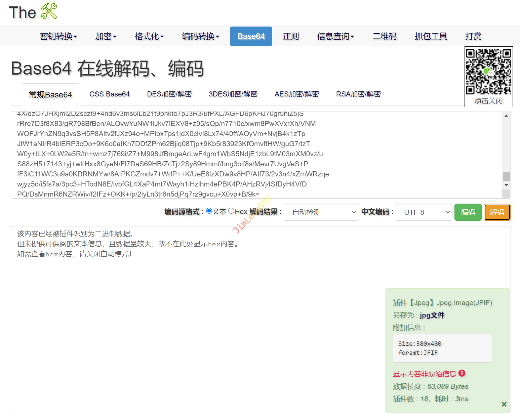Expand the 密钥转换 menu
Screen dimensions: 520x420
(58, 36)
